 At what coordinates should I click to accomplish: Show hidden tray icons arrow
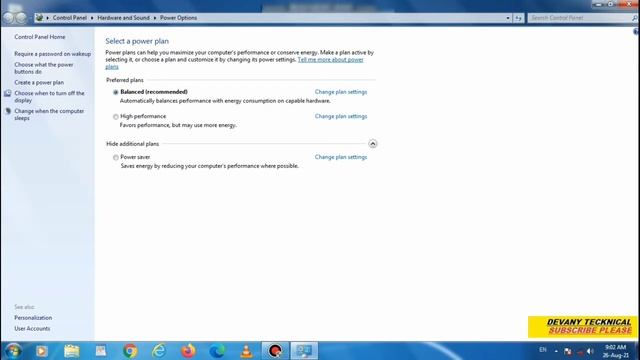point(556,351)
